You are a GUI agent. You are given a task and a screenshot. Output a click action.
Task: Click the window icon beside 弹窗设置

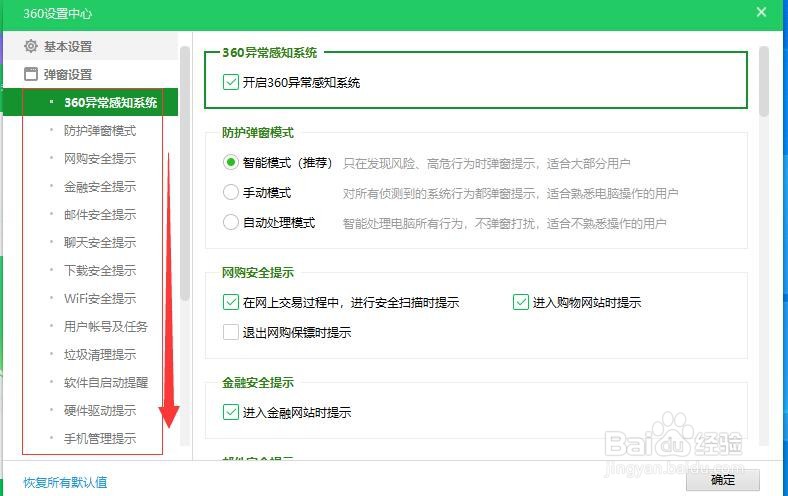point(31,74)
